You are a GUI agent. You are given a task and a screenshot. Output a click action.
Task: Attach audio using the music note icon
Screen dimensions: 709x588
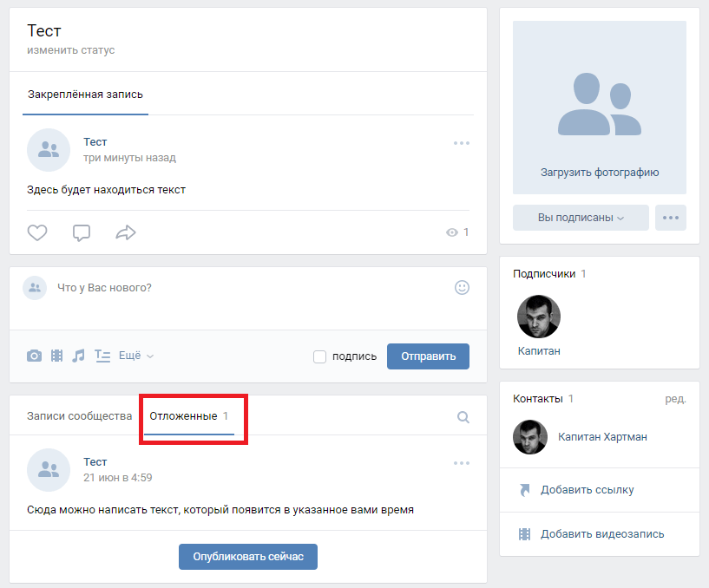(x=79, y=356)
